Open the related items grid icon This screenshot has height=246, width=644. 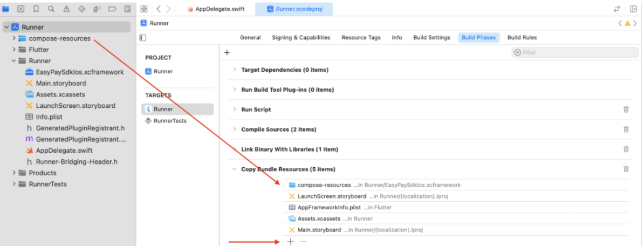pyautogui.click(x=144, y=9)
